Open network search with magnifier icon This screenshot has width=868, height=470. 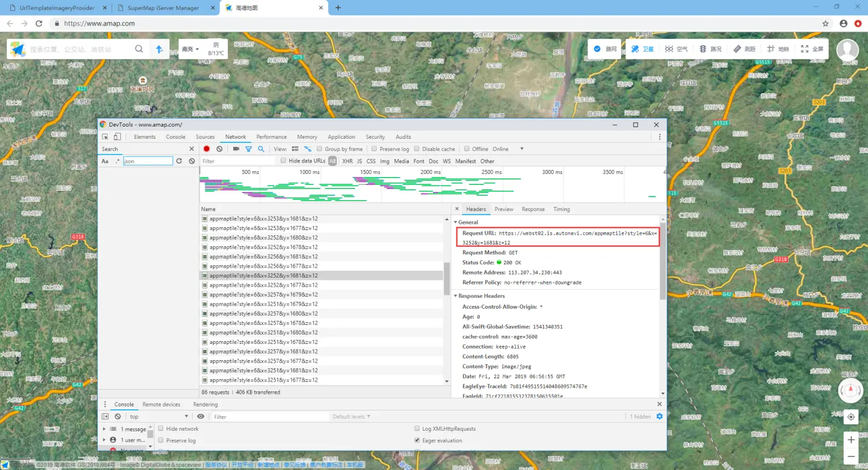click(x=261, y=149)
